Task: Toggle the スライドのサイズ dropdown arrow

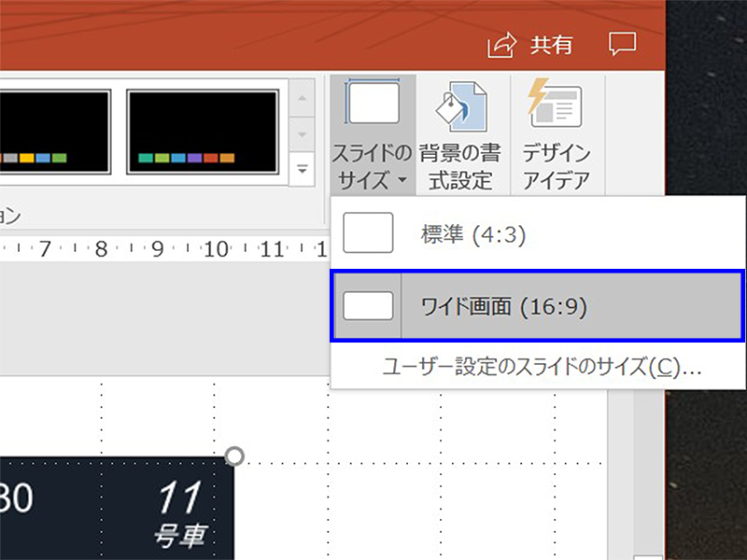Action: [x=401, y=180]
